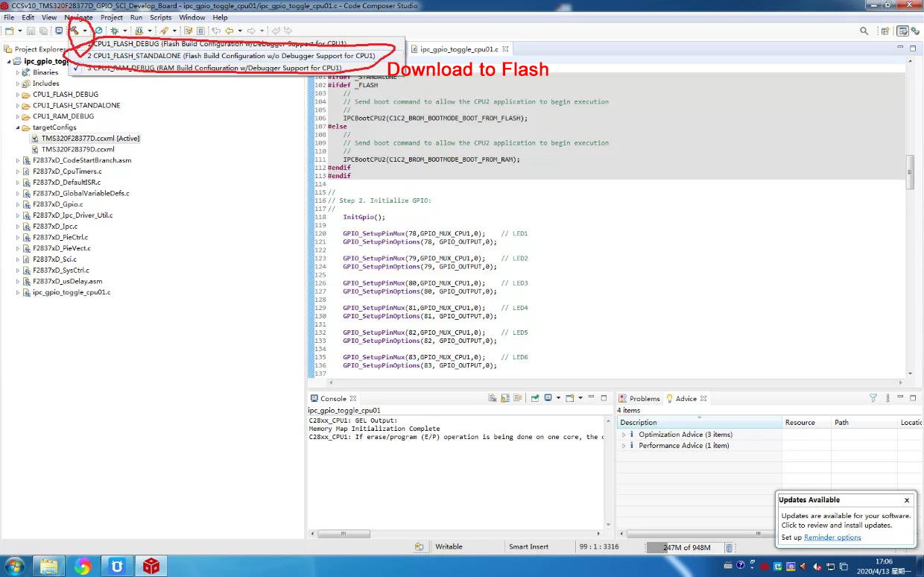Click the hammer Build icon in toolbar
The image size is (924, 577).
75,31
